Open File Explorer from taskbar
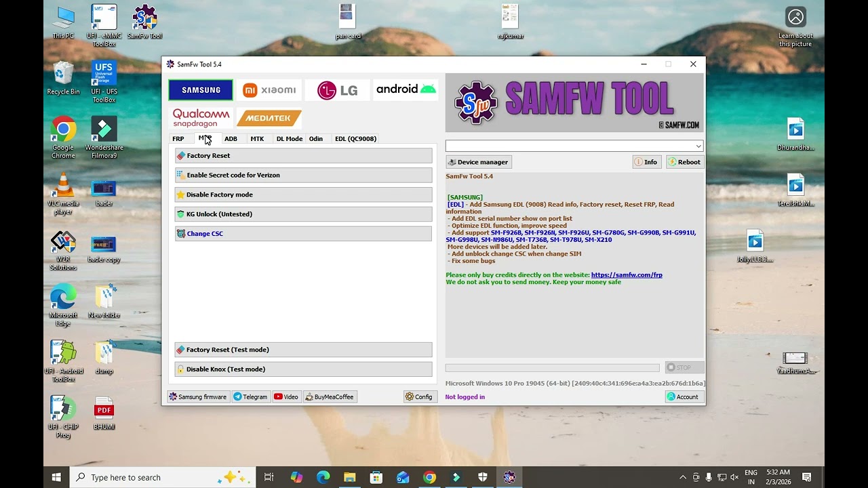 [x=349, y=477]
